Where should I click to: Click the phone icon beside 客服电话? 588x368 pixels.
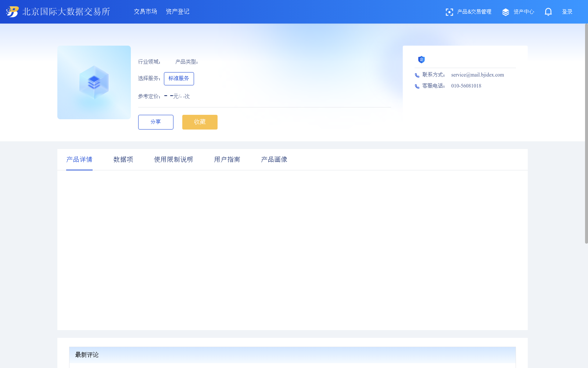417,86
